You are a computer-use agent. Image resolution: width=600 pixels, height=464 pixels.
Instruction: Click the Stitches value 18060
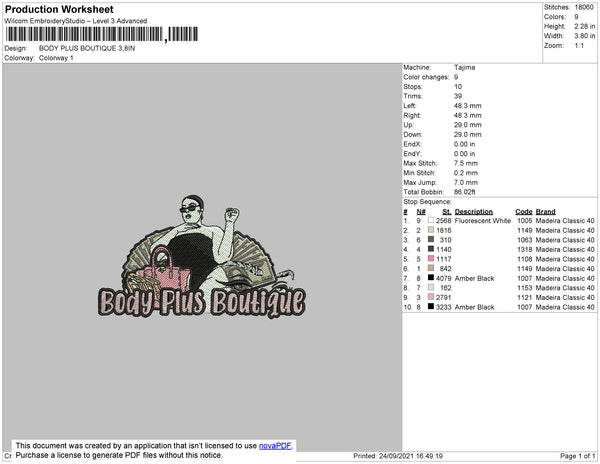tap(584, 7)
